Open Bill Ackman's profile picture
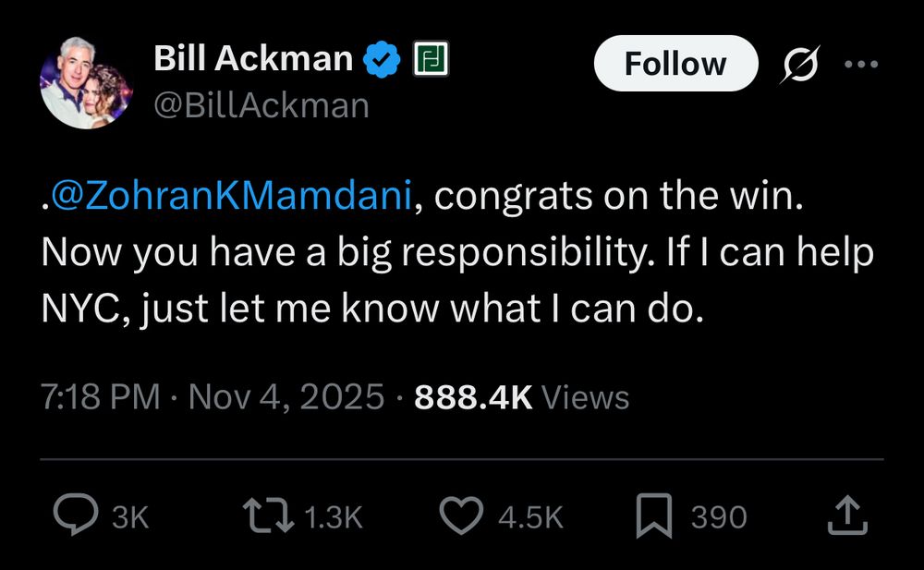The height and width of the screenshot is (570, 924). (86, 83)
